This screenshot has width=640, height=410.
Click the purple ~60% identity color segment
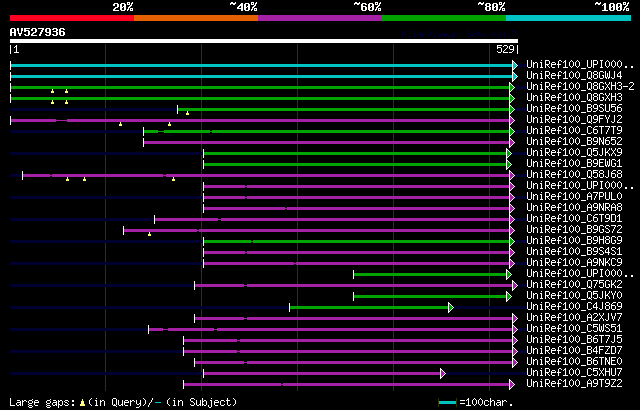[x=320, y=18]
